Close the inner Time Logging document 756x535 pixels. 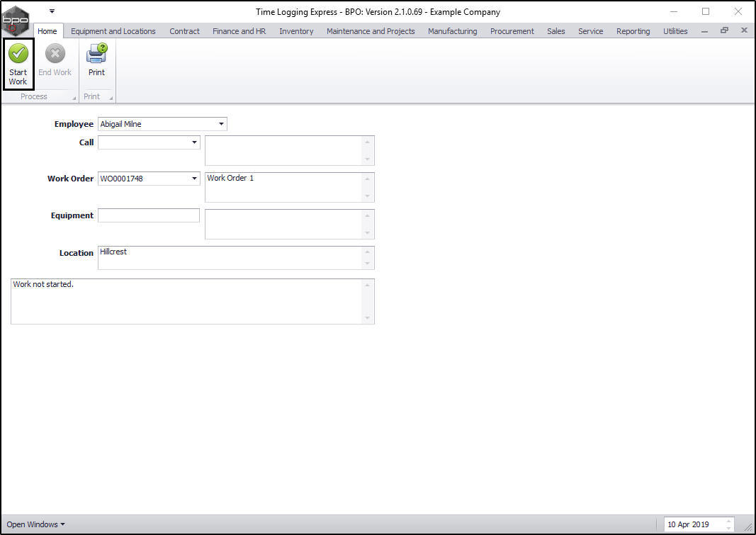(x=744, y=30)
